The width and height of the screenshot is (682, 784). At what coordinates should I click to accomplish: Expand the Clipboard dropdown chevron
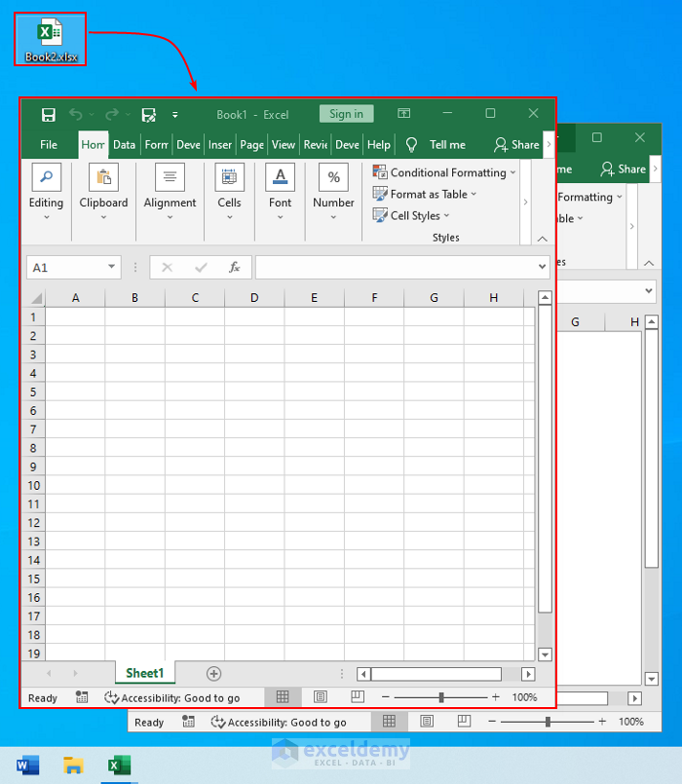pos(103,217)
